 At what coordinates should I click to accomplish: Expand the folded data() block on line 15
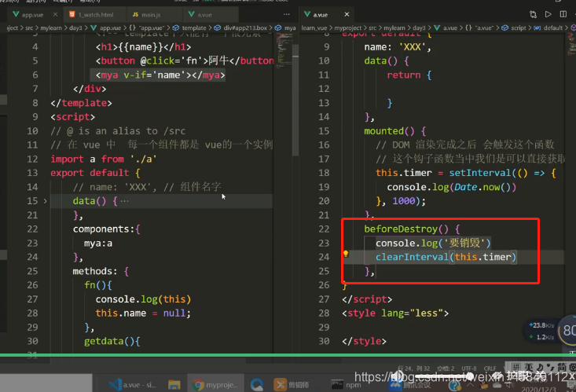(45, 201)
